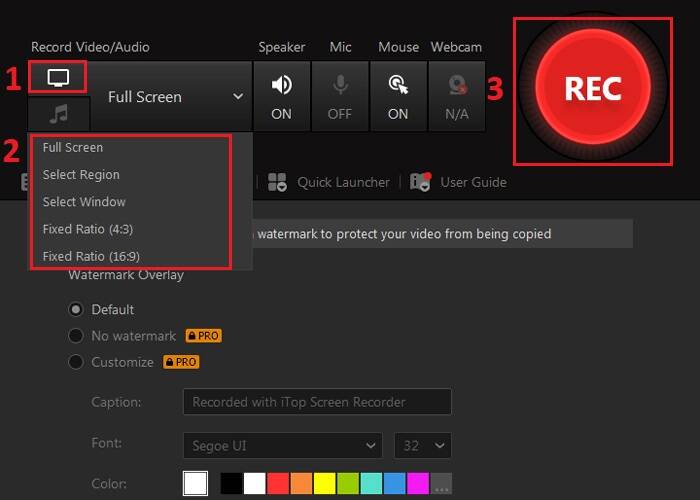Pick the turquoise color swatch
This screenshot has height=500, width=700.
pos(371,483)
